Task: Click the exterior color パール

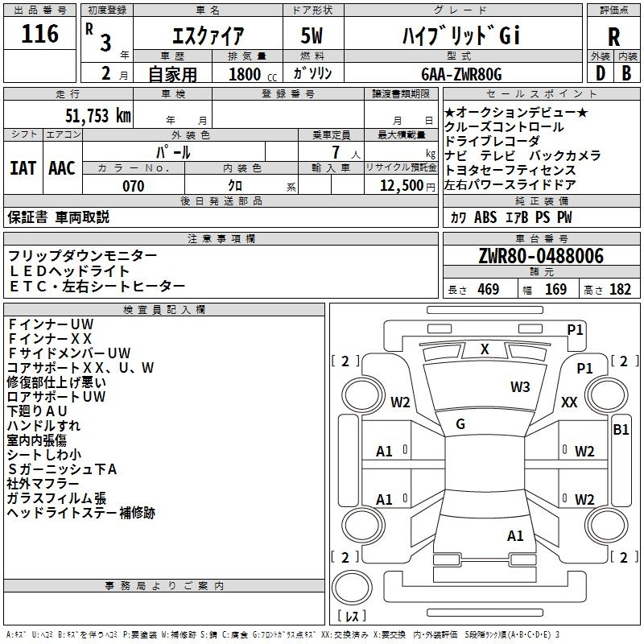Action: click(173, 152)
